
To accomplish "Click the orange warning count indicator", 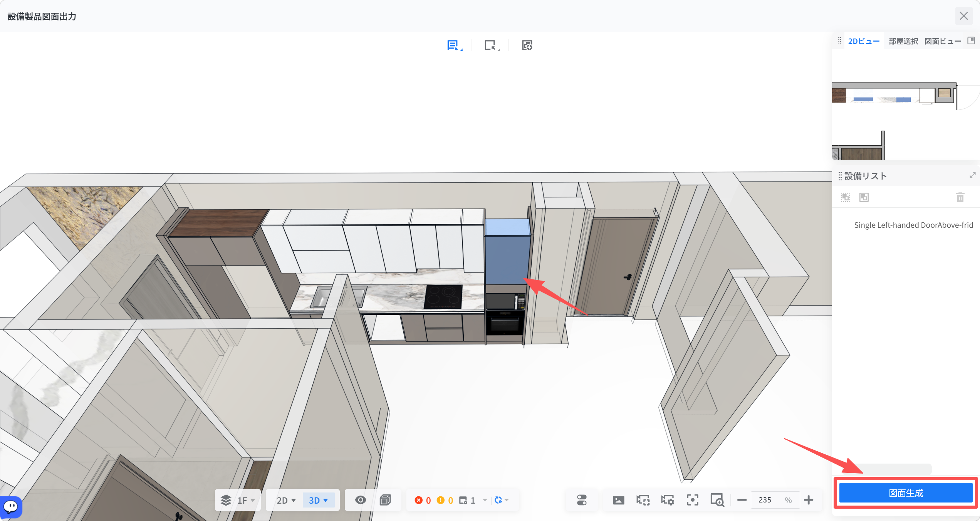I will tap(445, 500).
